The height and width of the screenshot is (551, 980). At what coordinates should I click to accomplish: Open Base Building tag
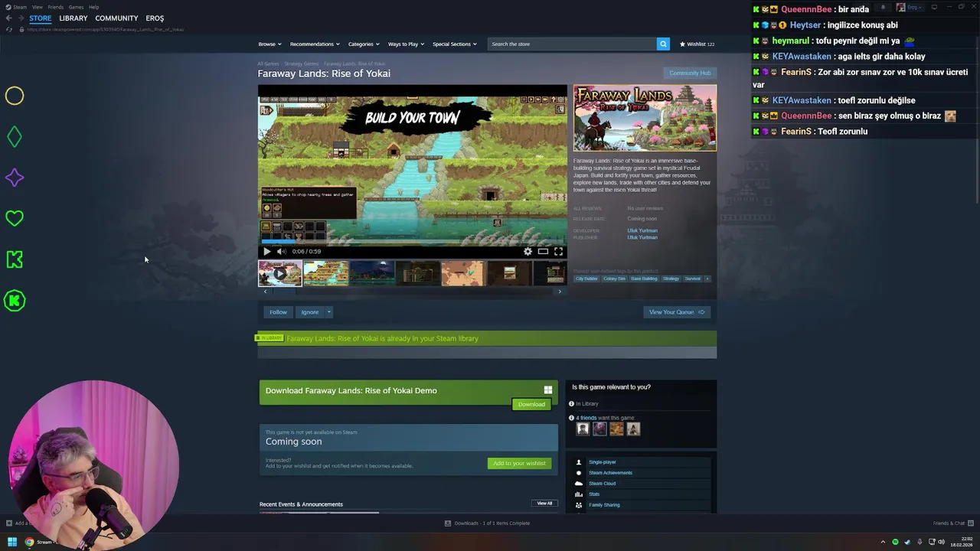(644, 279)
